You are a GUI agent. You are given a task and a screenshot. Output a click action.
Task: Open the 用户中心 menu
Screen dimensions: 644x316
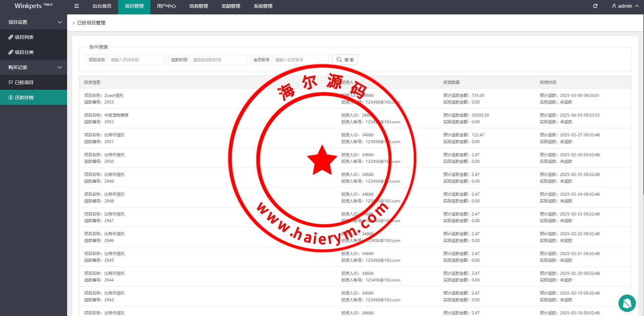[166, 6]
